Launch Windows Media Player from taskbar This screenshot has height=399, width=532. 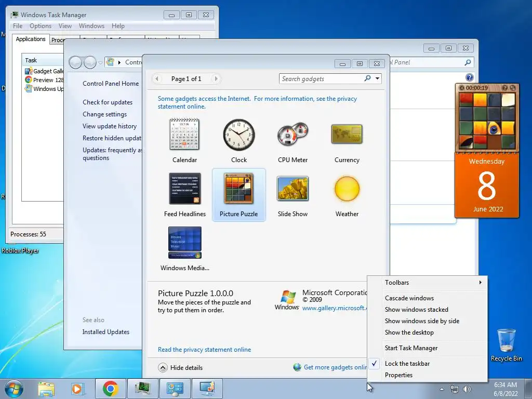click(x=77, y=389)
